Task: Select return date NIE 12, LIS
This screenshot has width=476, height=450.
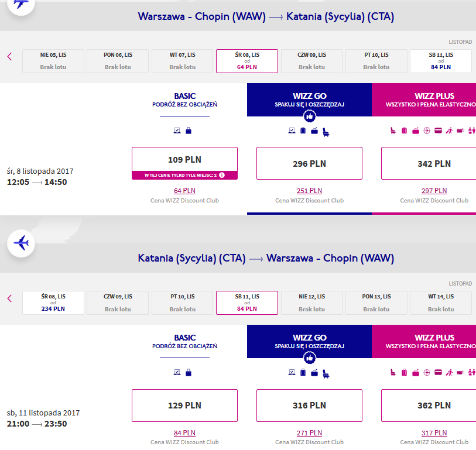Action: 311,303
